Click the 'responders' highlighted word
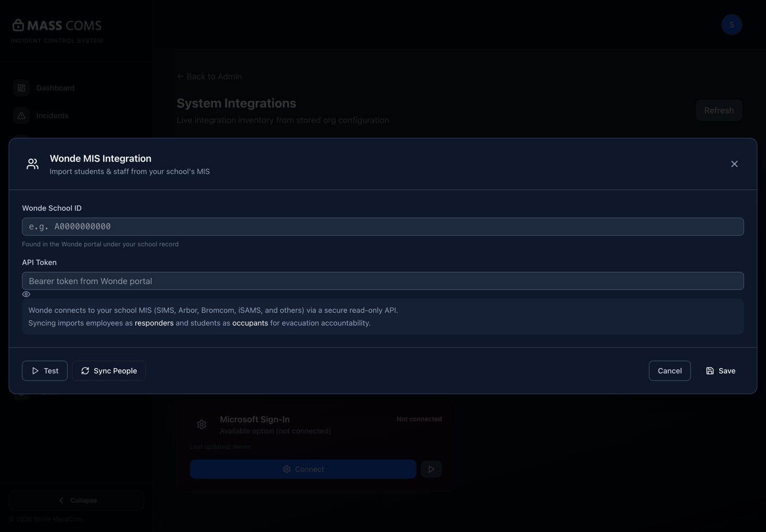766x532 pixels. [x=154, y=323]
